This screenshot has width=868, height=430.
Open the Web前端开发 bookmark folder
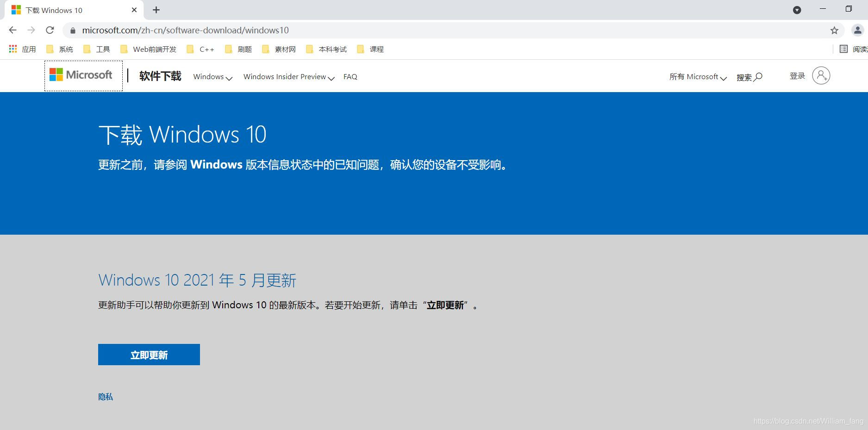click(x=148, y=49)
